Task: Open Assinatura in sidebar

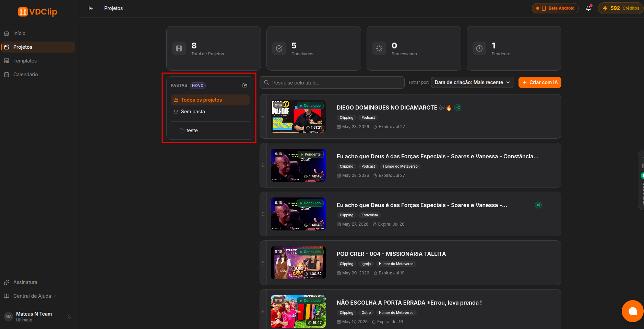Action: pyautogui.click(x=38, y=282)
